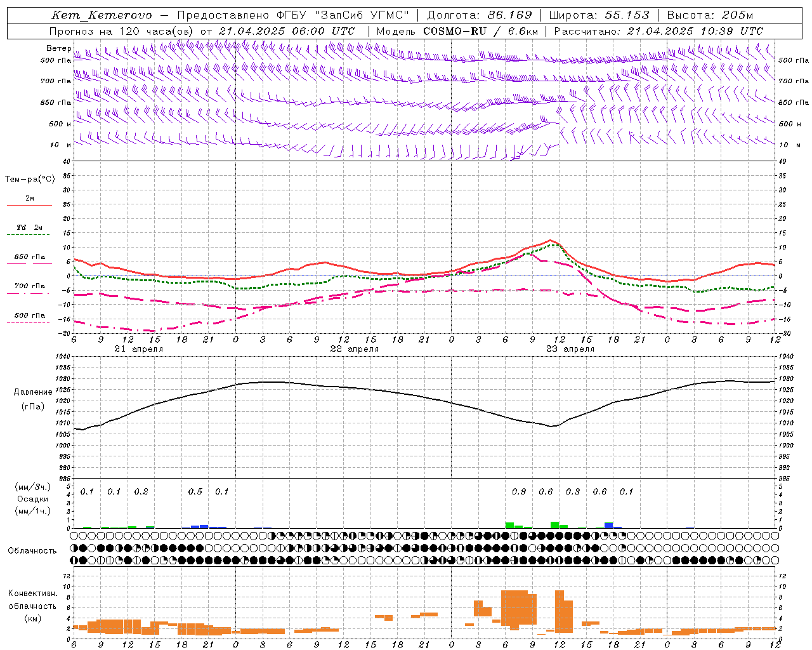Click the 0.2 precipitation amount value
Image resolution: width=812 pixels, height=650 pixels.
[x=141, y=492]
